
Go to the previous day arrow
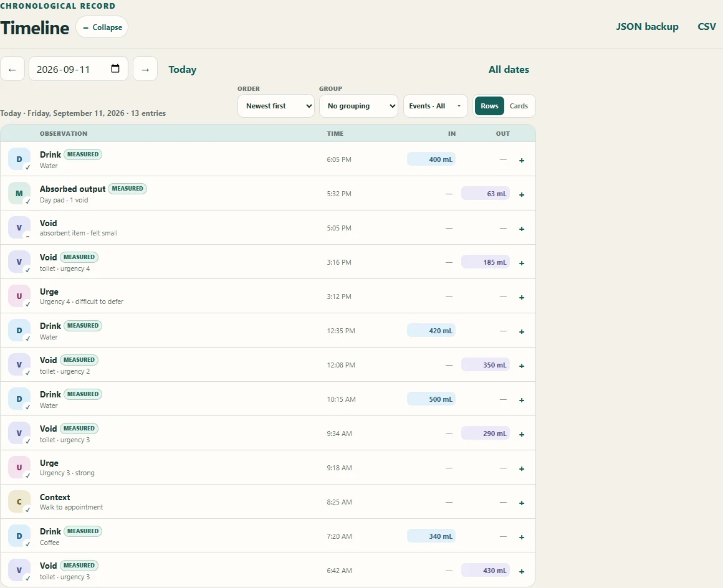click(12, 69)
